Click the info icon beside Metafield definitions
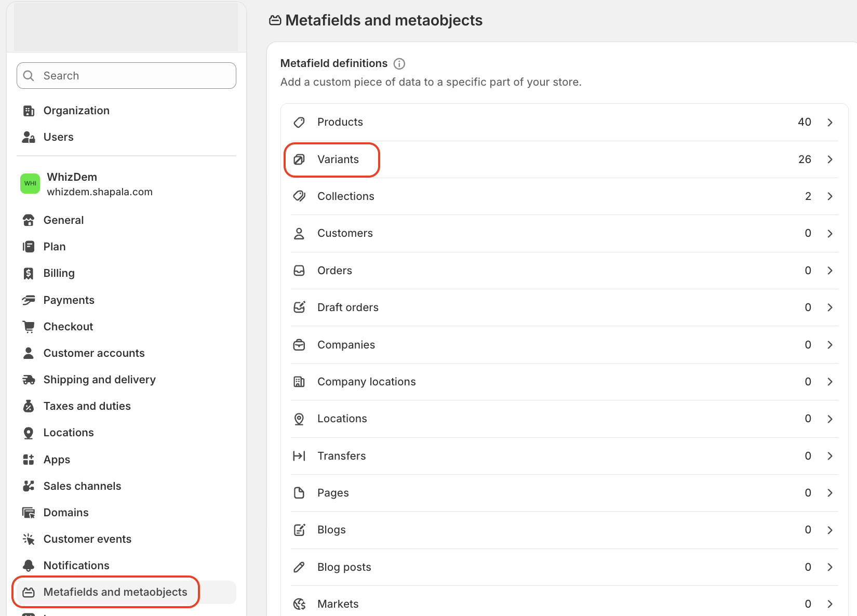The image size is (857, 616). click(399, 63)
